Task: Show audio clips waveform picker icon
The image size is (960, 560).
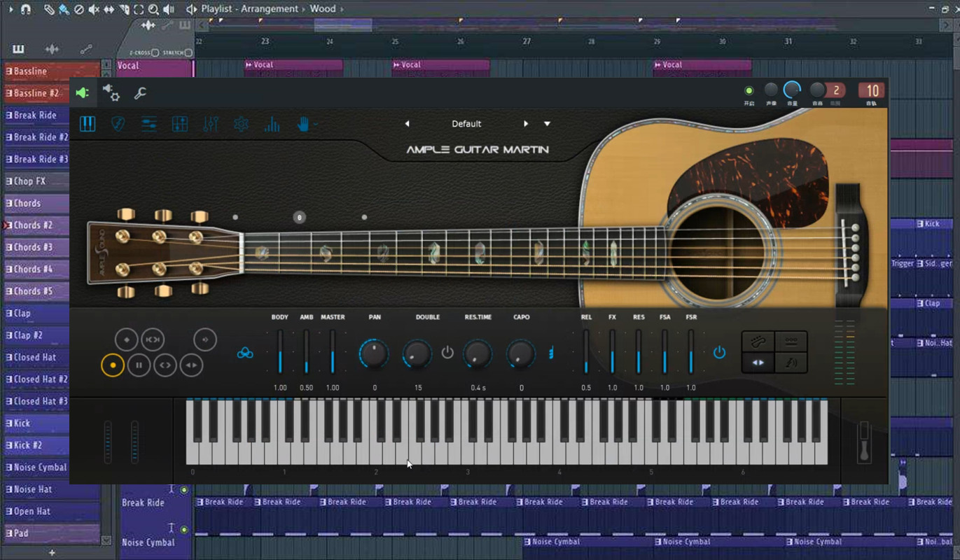Action: 52,49
